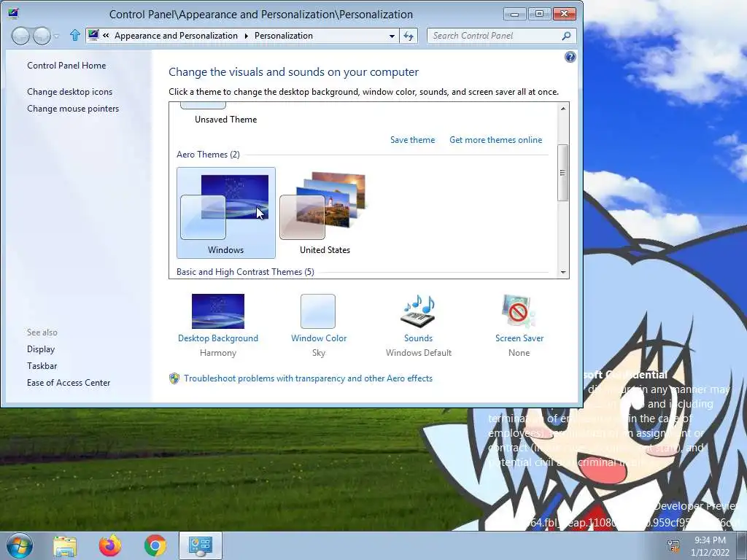The width and height of the screenshot is (747, 560).
Task: Launch Google Chrome from the taskbar
Action: (x=155, y=545)
